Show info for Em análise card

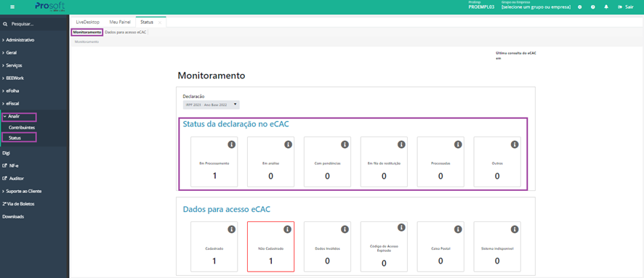[x=288, y=144]
